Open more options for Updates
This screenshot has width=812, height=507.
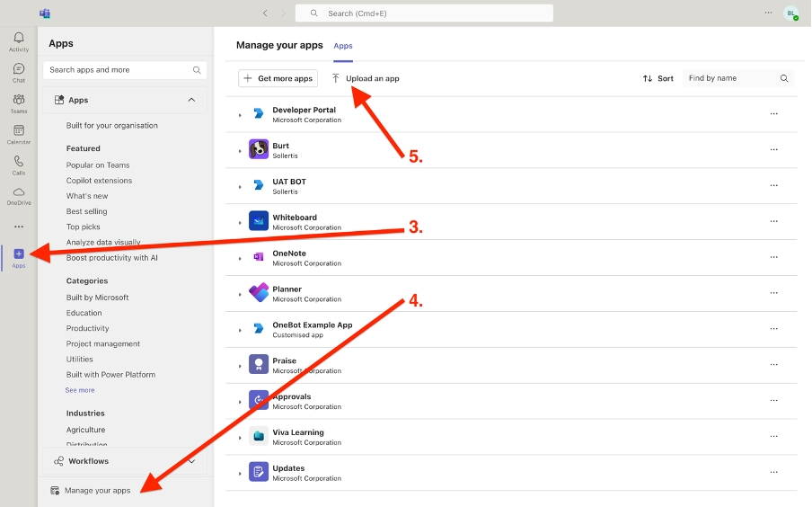point(773,472)
